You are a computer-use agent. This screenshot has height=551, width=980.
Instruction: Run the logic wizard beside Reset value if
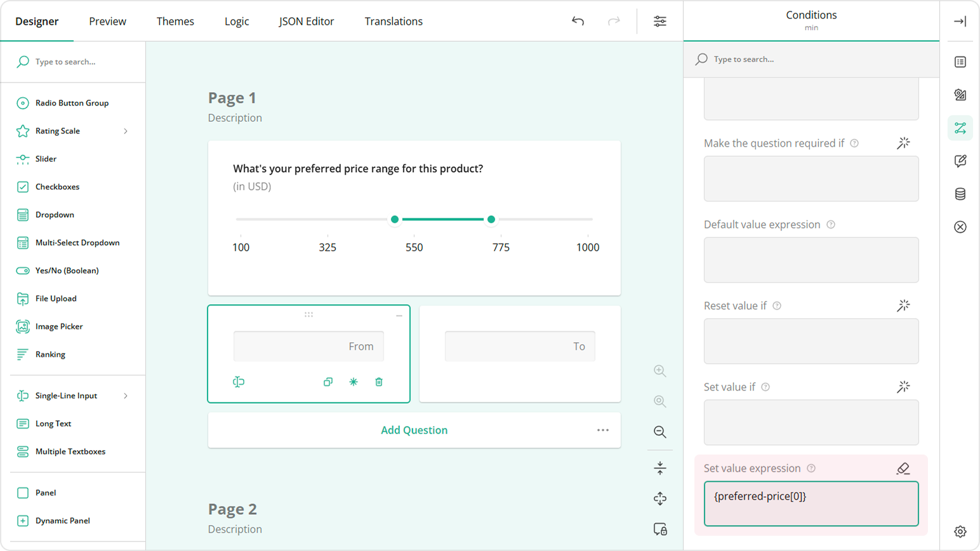[903, 305]
